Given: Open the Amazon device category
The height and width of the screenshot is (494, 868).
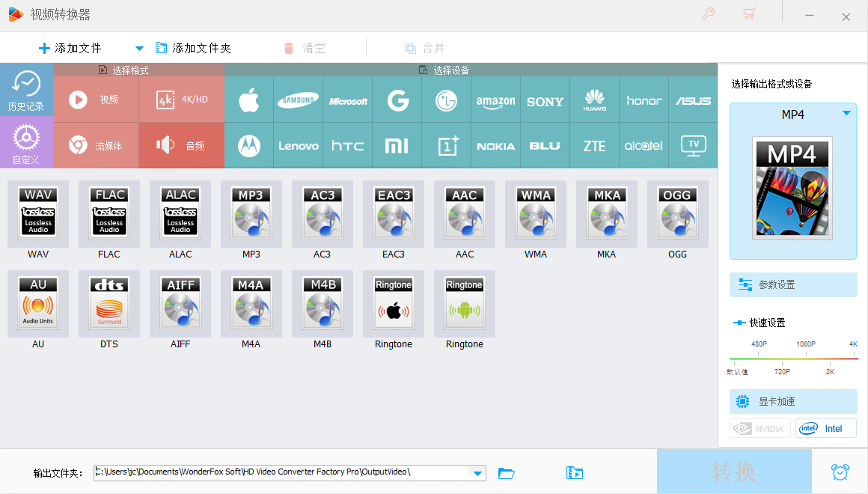Looking at the screenshot, I should coord(496,100).
